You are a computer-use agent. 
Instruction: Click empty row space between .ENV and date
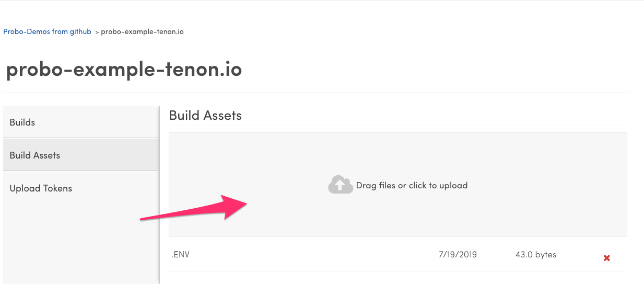313,255
